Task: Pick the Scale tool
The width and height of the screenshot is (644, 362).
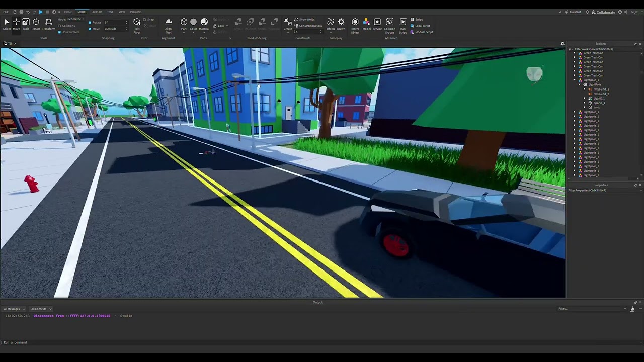Action: [26, 24]
